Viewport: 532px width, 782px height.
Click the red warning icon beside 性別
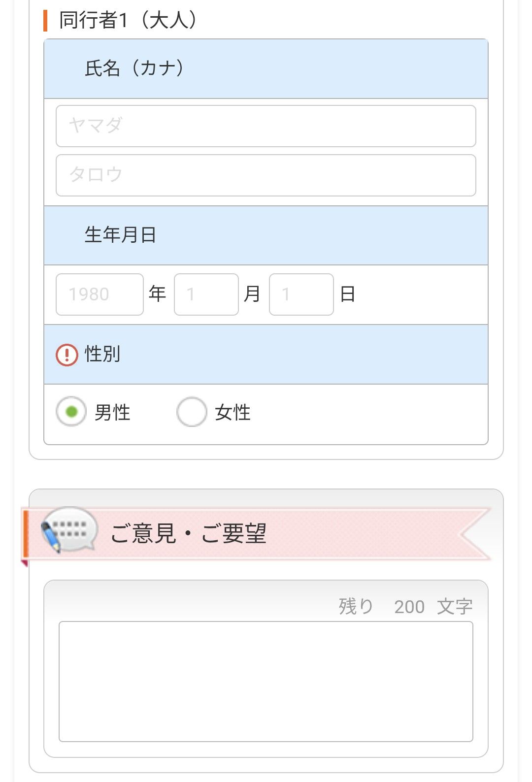(67, 355)
